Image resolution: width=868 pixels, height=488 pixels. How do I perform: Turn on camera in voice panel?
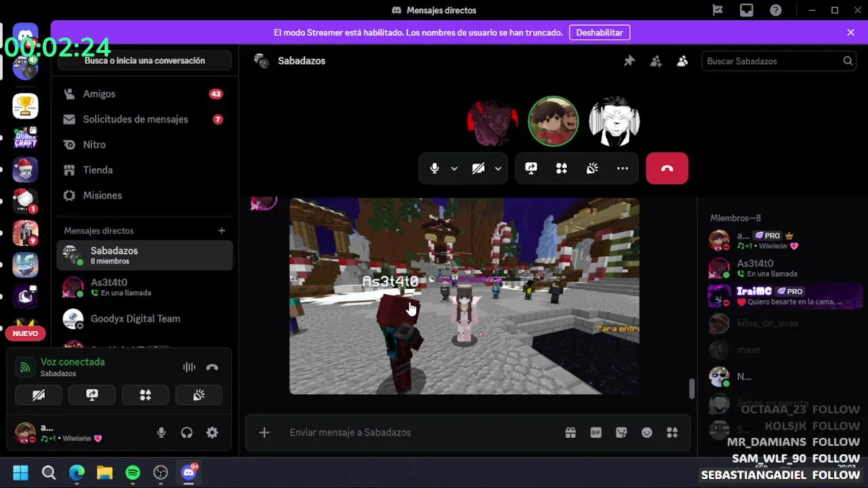39,395
